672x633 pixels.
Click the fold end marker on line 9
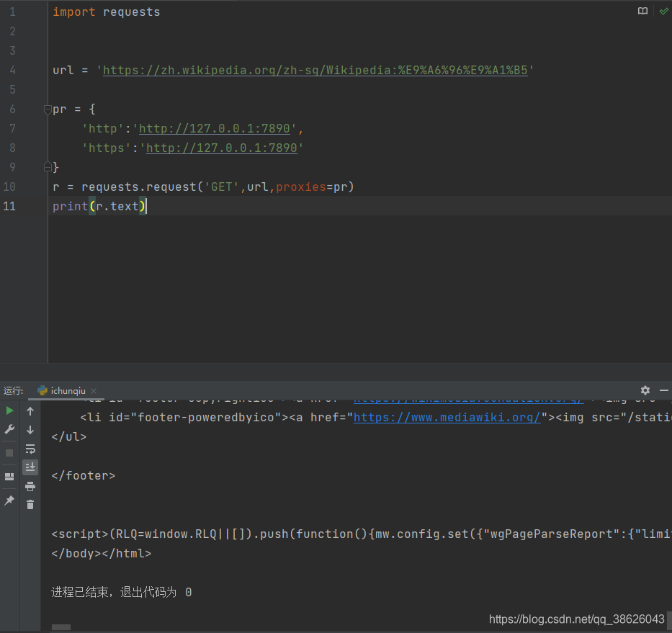coord(48,167)
